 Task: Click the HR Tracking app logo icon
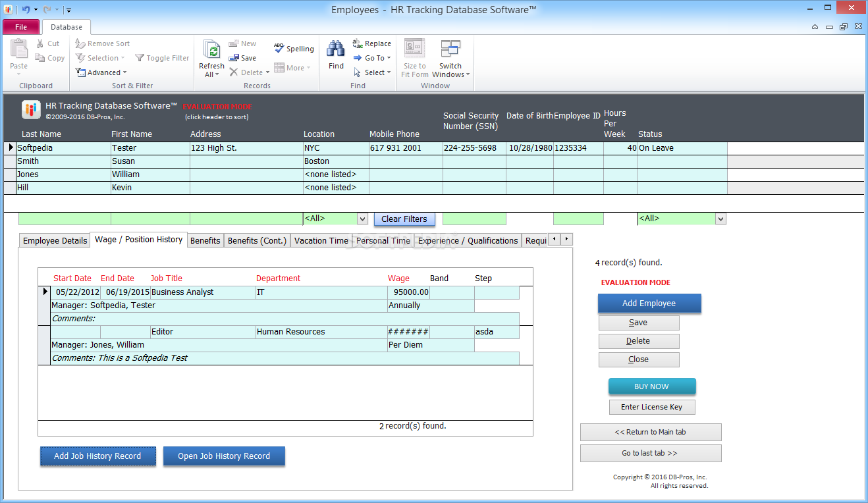pos(31,110)
